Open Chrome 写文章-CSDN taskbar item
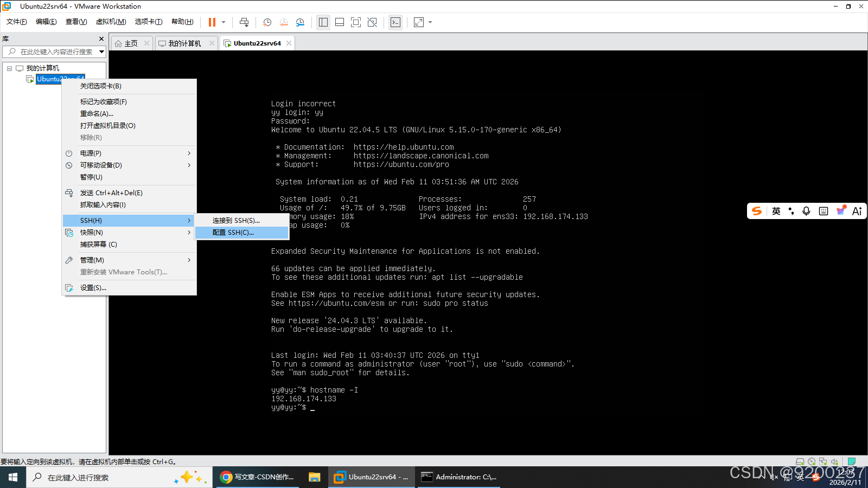Screen dimensions: 868x488 click(258, 477)
